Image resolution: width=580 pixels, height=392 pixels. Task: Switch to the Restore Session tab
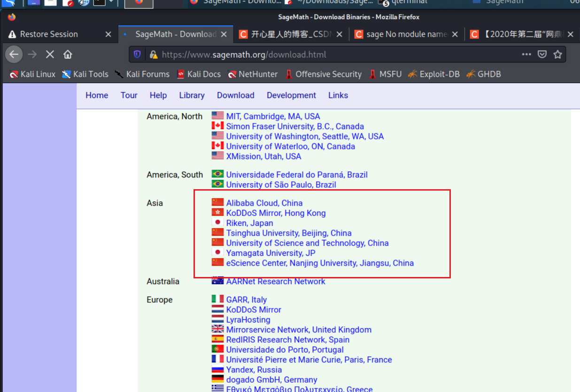click(59, 34)
